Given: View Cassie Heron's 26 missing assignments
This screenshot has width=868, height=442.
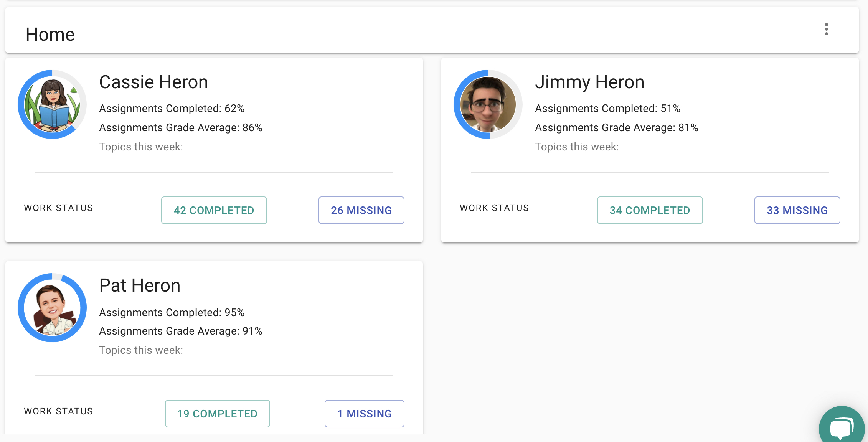Looking at the screenshot, I should pyautogui.click(x=361, y=210).
